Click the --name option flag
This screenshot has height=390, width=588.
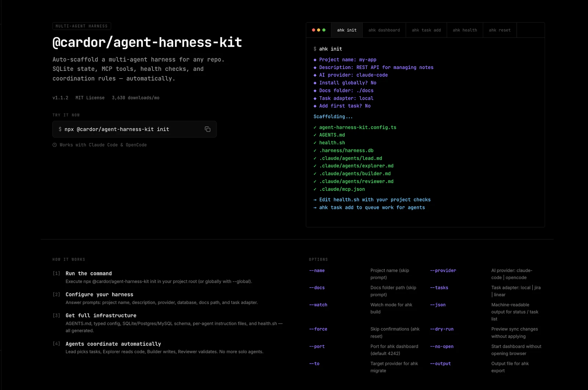[317, 271]
